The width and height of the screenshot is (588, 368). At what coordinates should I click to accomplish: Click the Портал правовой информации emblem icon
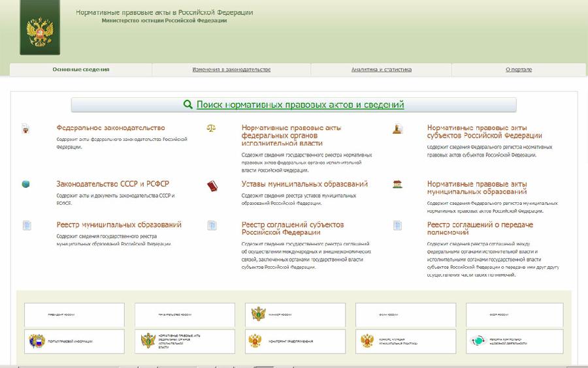(x=37, y=341)
